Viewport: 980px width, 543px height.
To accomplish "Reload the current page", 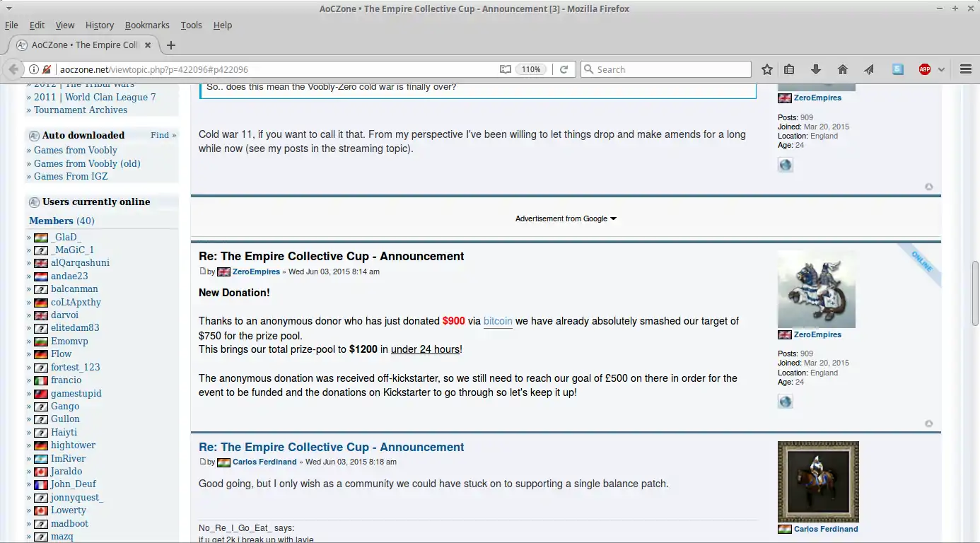I will click(564, 69).
